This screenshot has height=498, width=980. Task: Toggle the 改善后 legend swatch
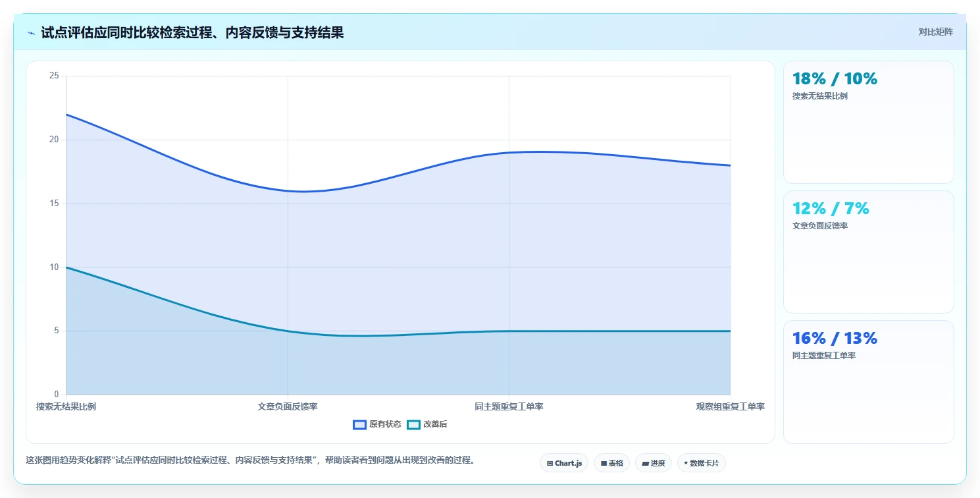(x=413, y=425)
